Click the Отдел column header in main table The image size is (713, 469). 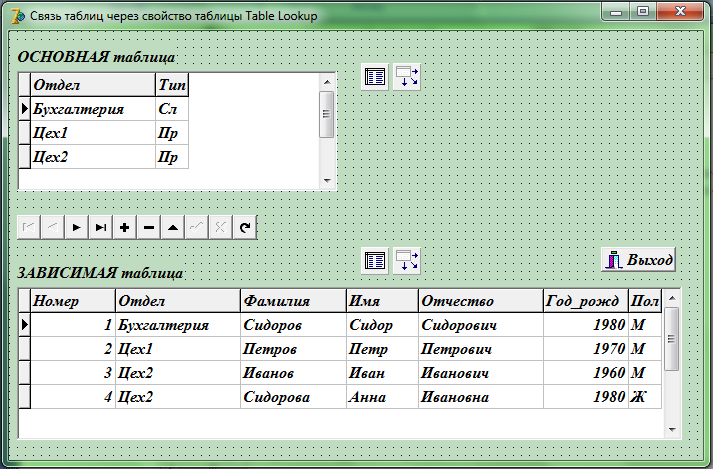pyautogui.click(x=93, y=85)
